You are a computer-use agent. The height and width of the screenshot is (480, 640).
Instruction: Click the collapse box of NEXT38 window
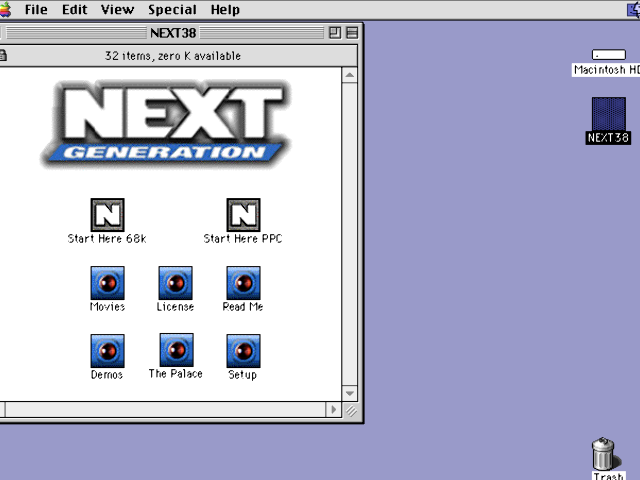coord(352,33)
